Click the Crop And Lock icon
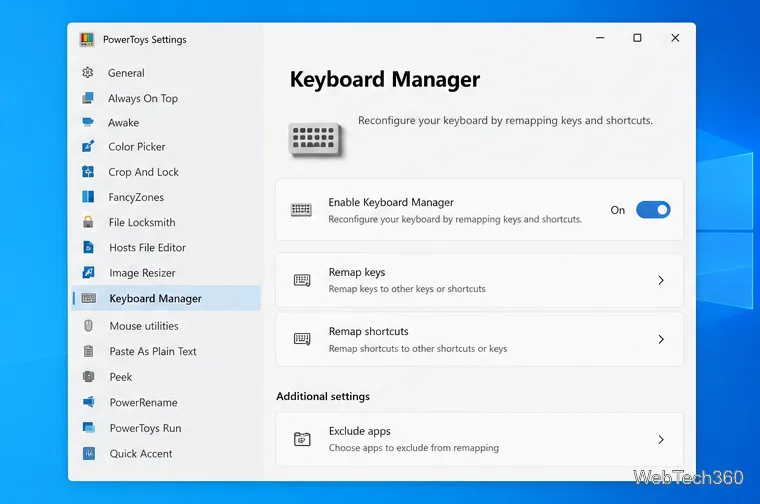 (x=88, y=172)
